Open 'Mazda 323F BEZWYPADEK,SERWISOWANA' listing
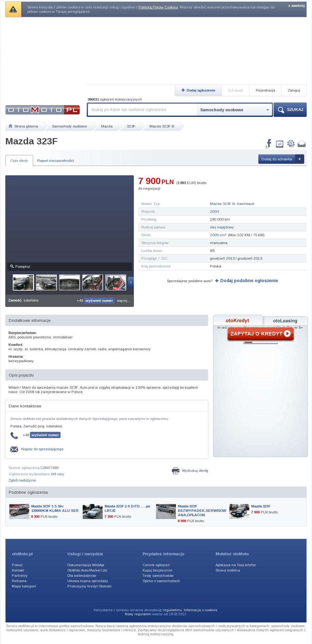312x644 pixels. [x=202, y=511]
